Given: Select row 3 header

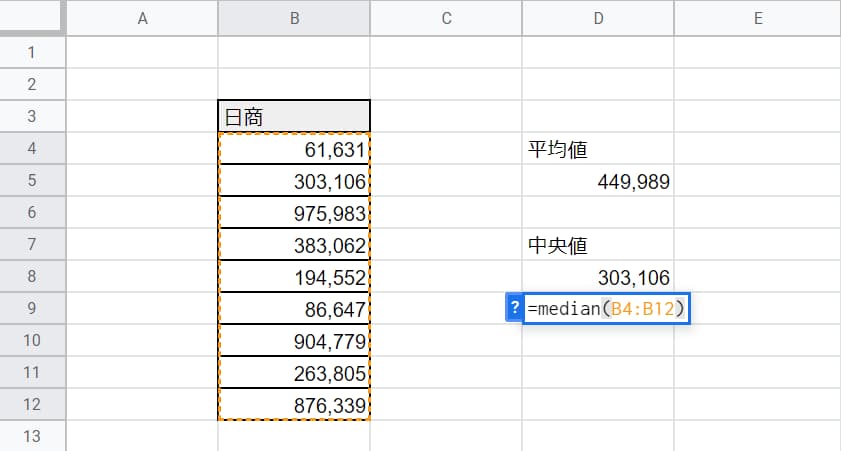Looking at the screenshot, I should click(32, 116).
